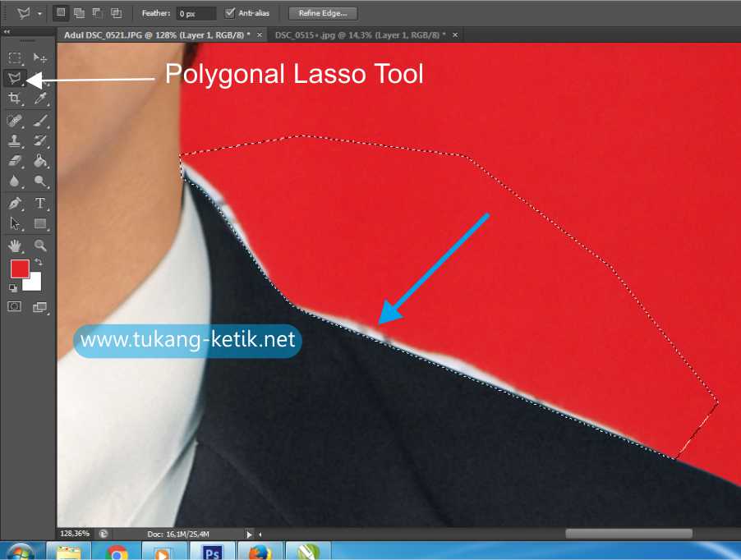
Task: Open the status bar info dropdown
Action: [249, 534]
